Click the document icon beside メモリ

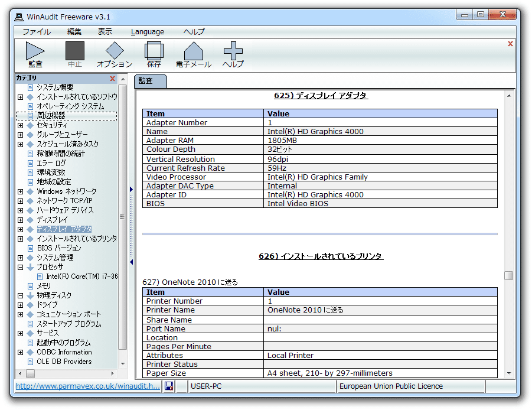(31, 286)
